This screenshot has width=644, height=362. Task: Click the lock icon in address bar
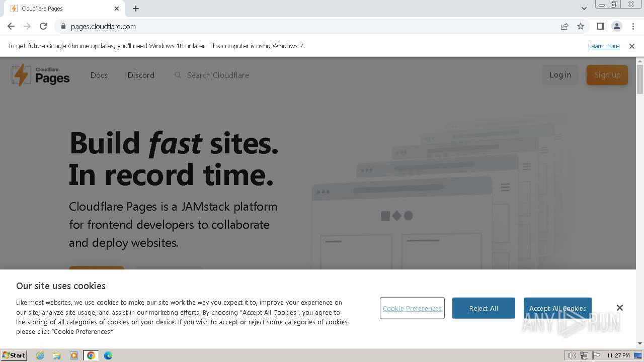63,26
